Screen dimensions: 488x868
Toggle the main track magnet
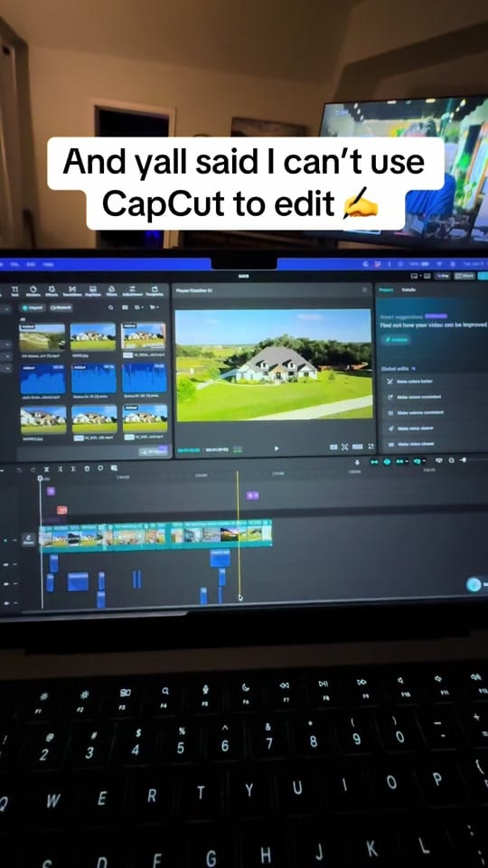(x=374, y=461)
